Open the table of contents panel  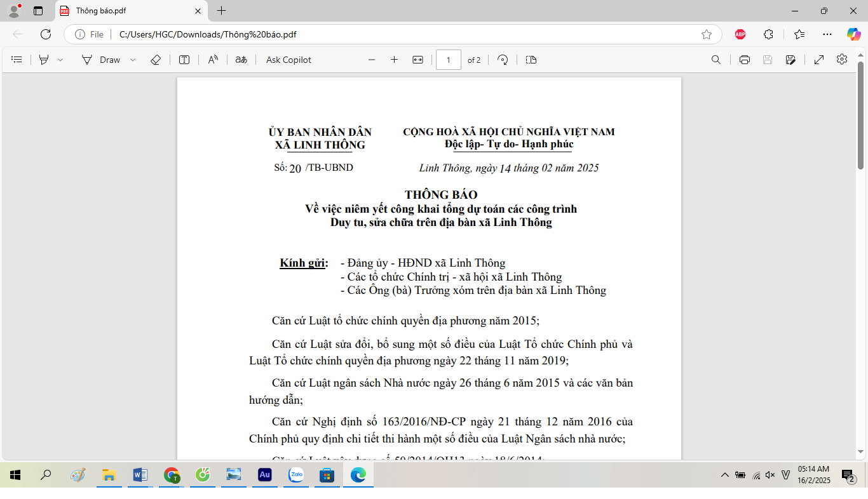pyautogui.click(x=17, y=60)
